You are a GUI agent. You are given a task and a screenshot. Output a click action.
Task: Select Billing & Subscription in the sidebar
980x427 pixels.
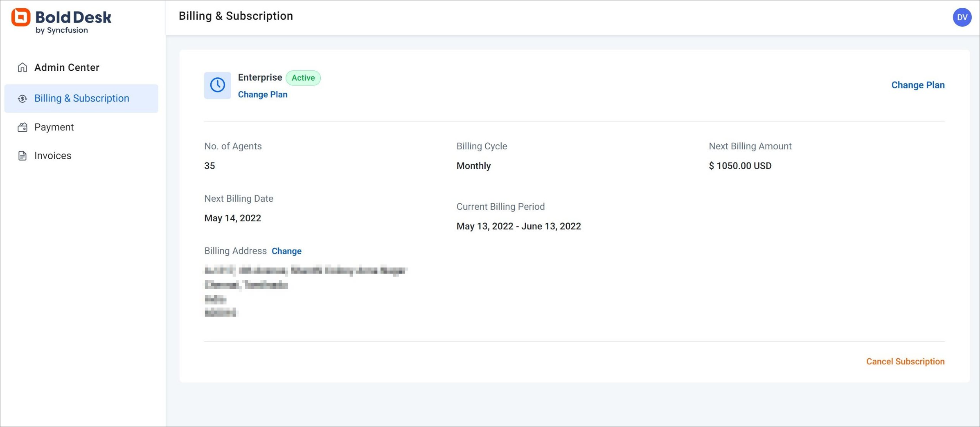click(x=81, y=99)
